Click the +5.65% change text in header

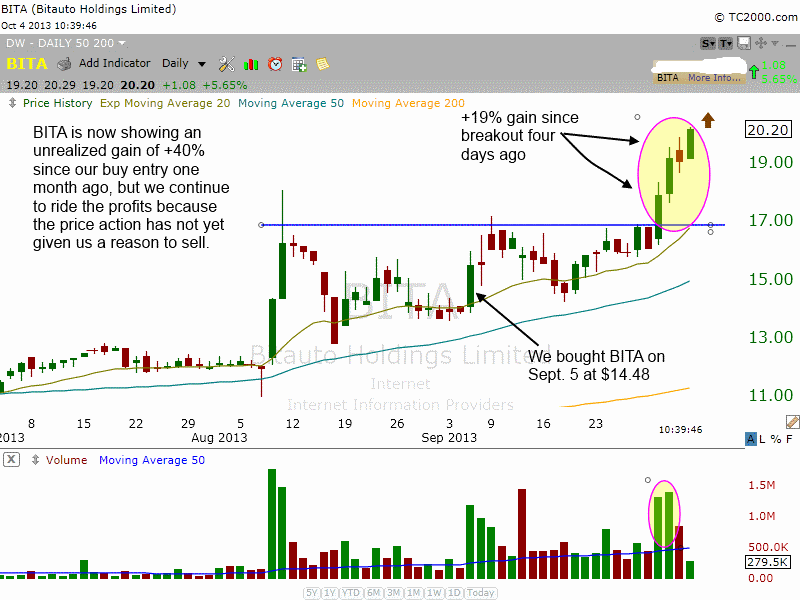click(x=224, y=85)
